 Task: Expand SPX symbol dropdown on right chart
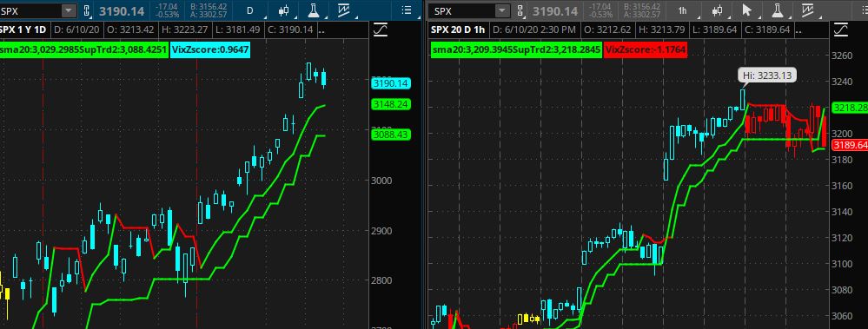coord(502,10)
